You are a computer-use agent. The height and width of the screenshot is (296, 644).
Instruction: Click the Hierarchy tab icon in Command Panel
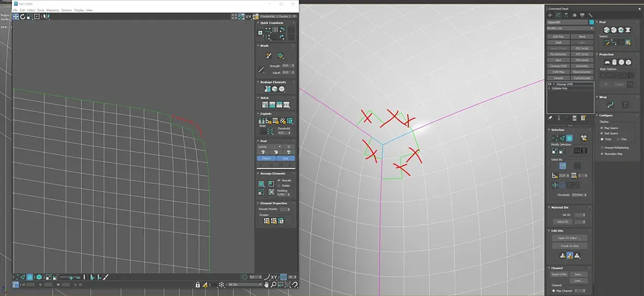click(566, 15)
